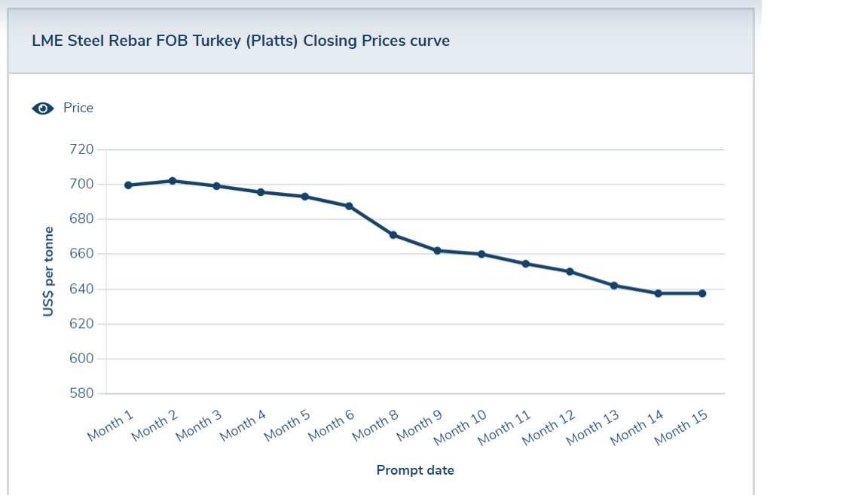The width and height of the screenshot is (868, 495).
Task: Select the Month 11 data point
Action: tap(525, 264)
